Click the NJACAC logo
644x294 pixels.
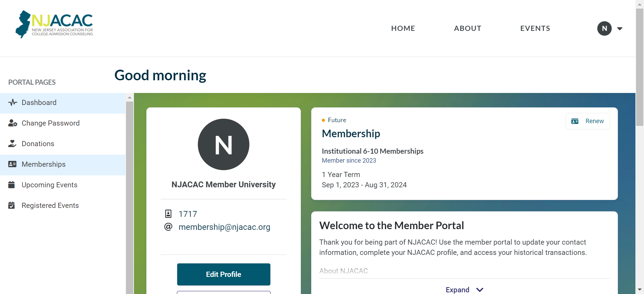[54, 24]
